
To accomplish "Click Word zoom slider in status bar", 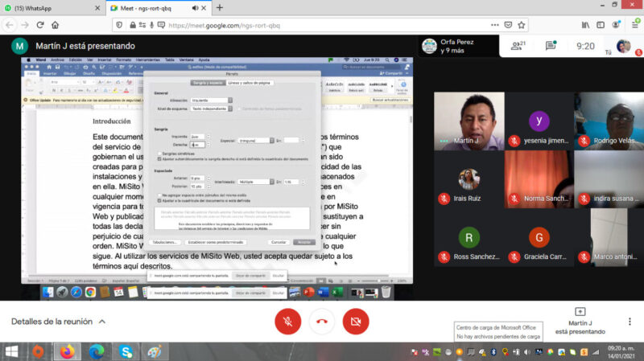I will 376,281.
